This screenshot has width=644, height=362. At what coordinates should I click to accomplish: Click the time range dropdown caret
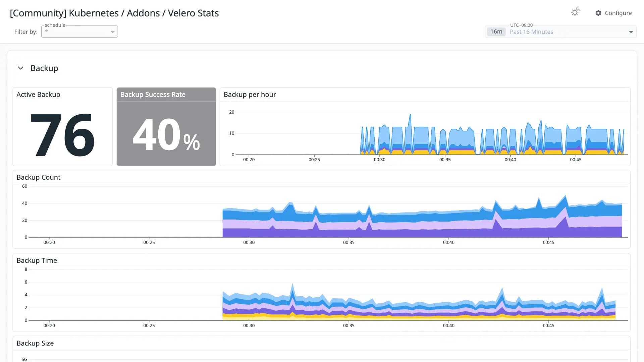click(631, 32)
